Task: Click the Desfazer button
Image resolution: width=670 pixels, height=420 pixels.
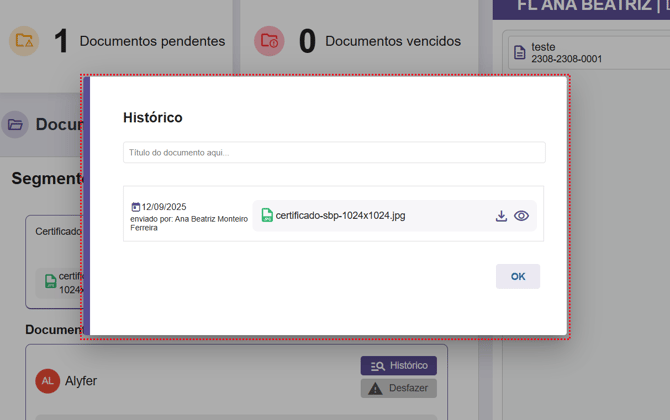Action: point(398,388)
